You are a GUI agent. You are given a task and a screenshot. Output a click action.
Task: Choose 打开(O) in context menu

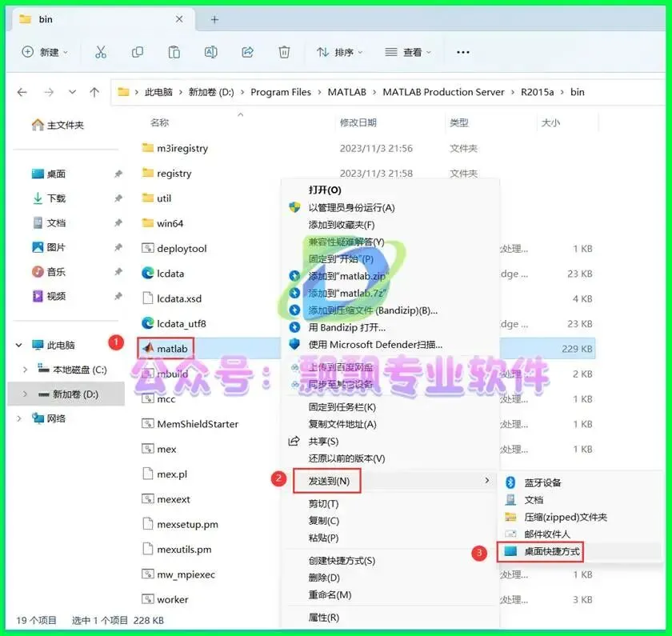325,190
